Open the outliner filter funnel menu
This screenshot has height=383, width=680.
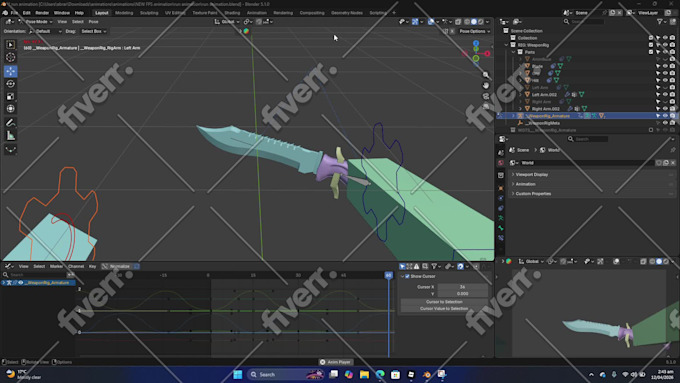click(661, 21)
